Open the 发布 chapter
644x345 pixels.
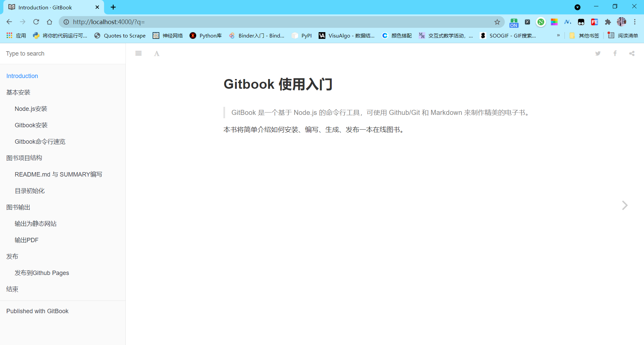click(12, 257)
